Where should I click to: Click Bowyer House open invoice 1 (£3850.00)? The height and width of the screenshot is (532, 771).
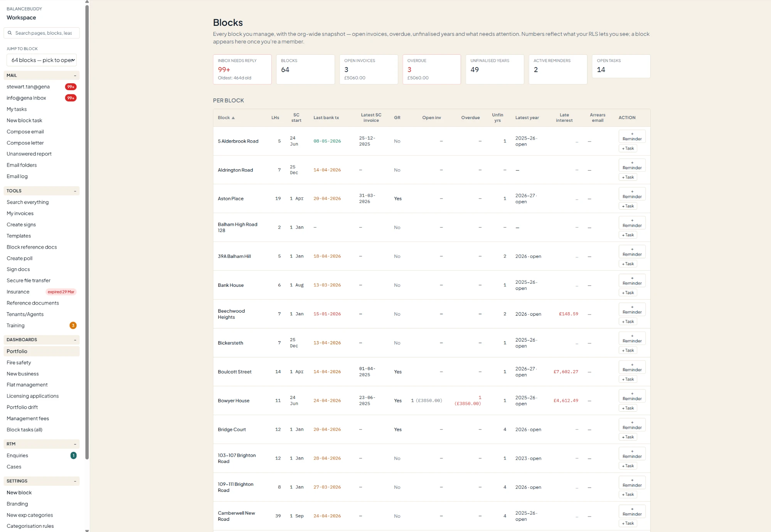[x=426, y=401]
